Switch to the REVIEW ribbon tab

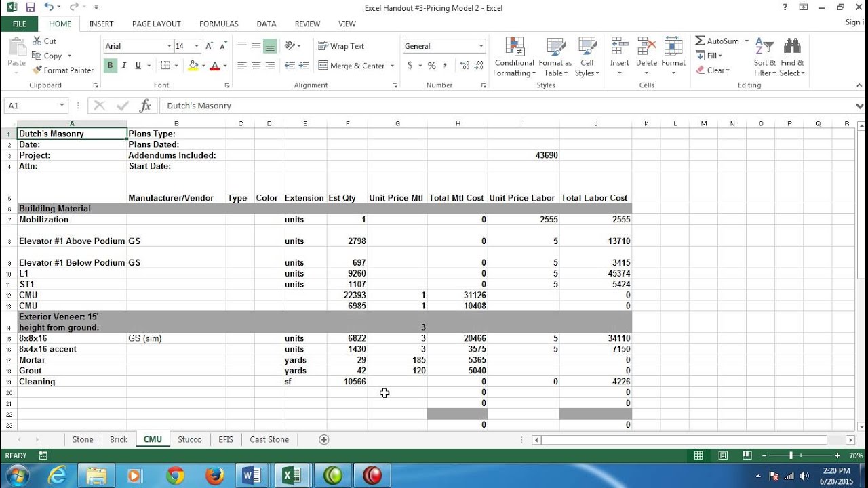click(307, 24)
